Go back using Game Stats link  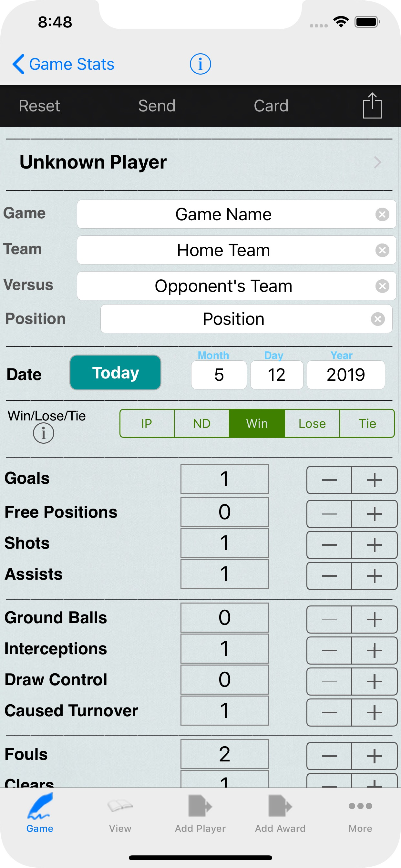(x=64, y=64)
